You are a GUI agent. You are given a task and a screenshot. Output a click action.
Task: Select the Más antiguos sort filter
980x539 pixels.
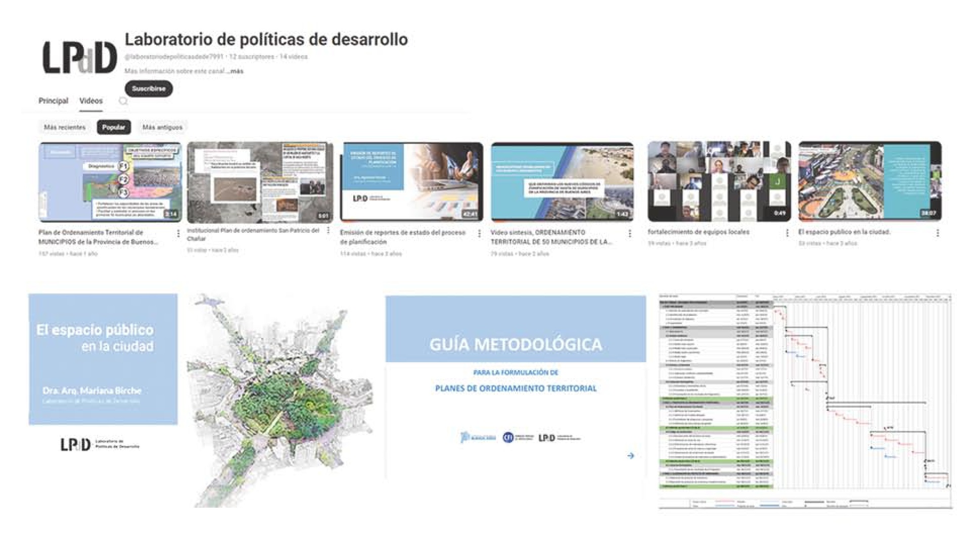162,127
